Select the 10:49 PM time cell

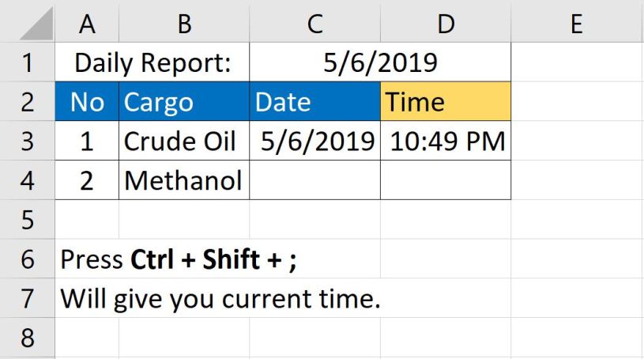click(446, 142)
